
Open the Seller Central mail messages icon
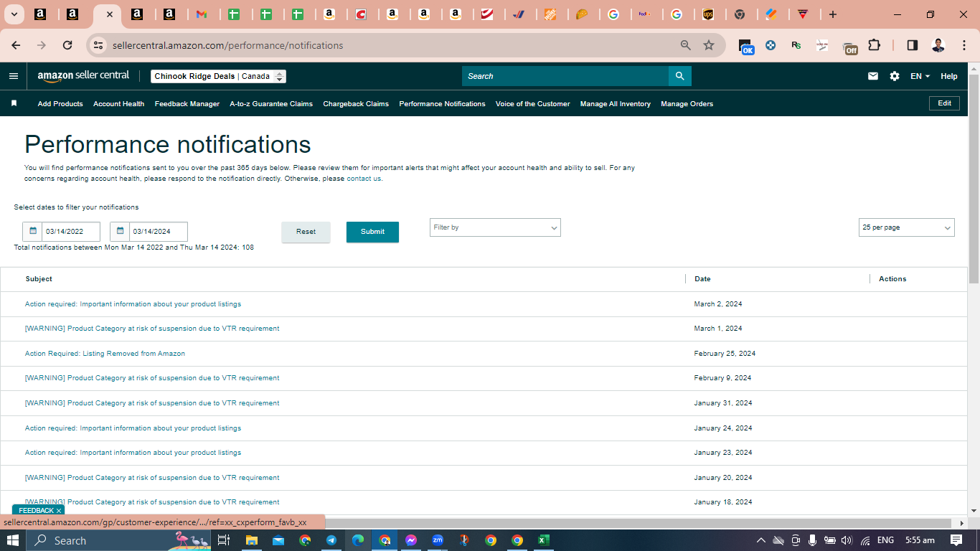click(873, 76)
